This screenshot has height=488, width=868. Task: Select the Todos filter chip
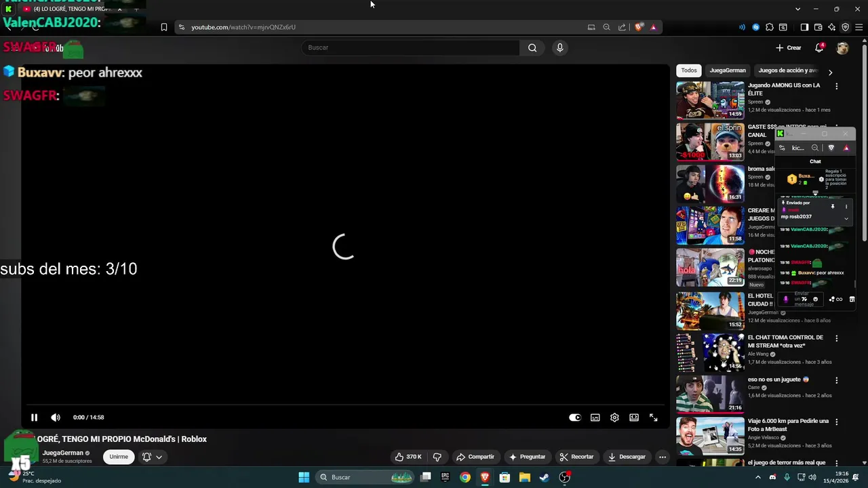pyautogui.click(x=689, y=70)
